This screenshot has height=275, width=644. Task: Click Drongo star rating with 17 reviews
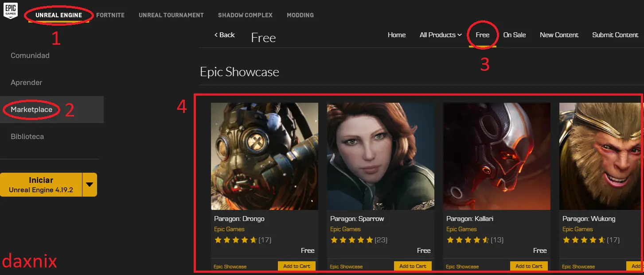(242, 240)
